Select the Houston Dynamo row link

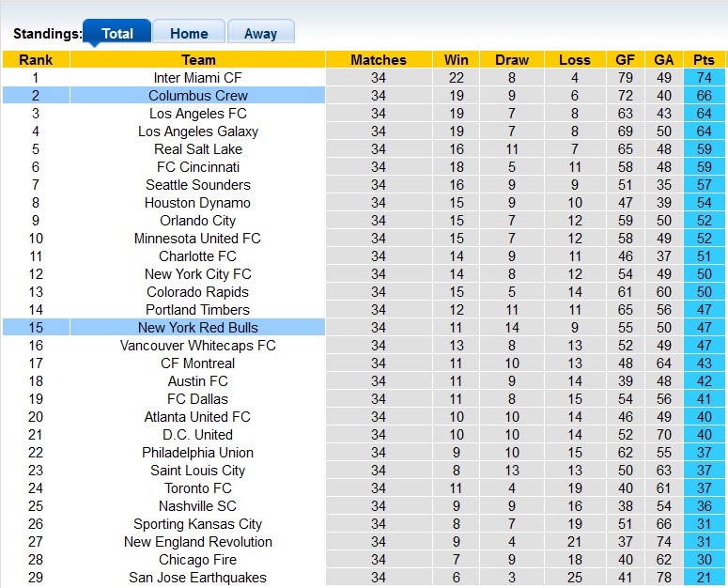198,203
